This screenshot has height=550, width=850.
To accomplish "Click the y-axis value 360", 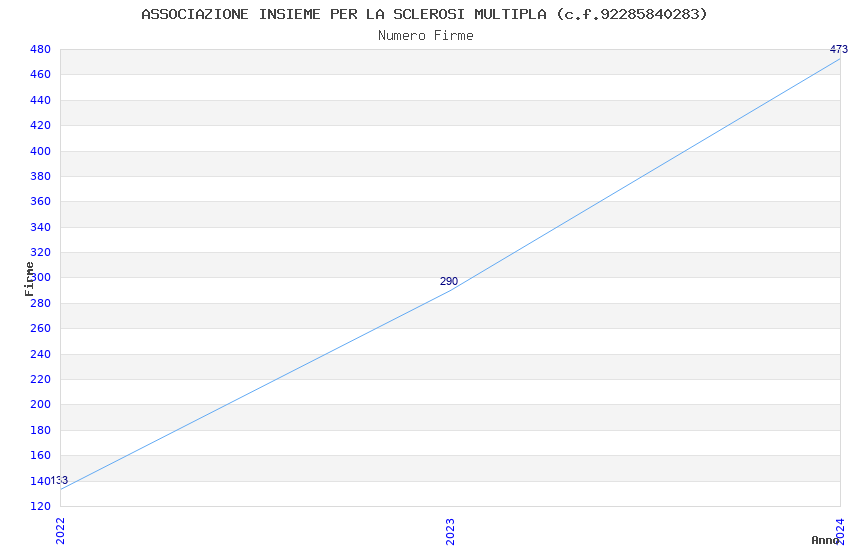I will [x=40, y=201].
